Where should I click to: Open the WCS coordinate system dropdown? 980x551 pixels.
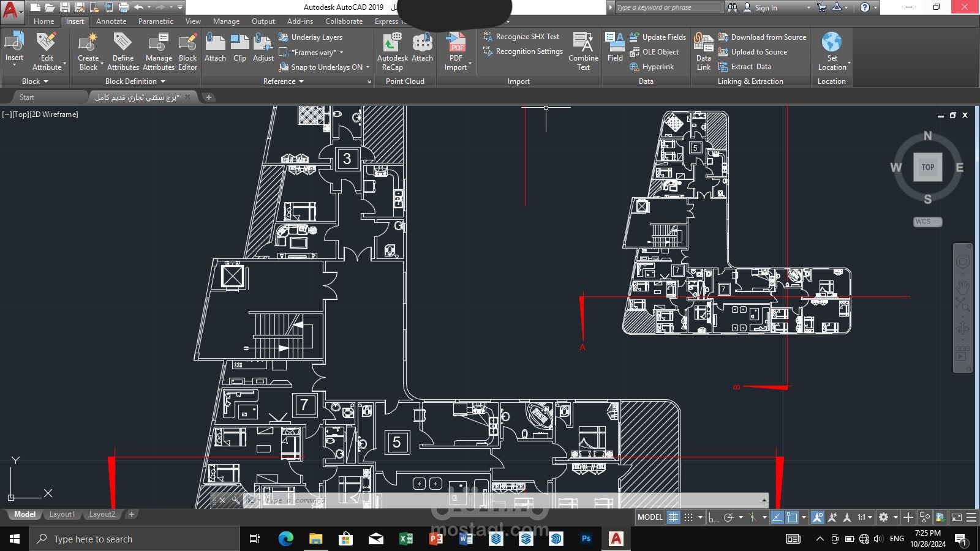coord(927,222)
